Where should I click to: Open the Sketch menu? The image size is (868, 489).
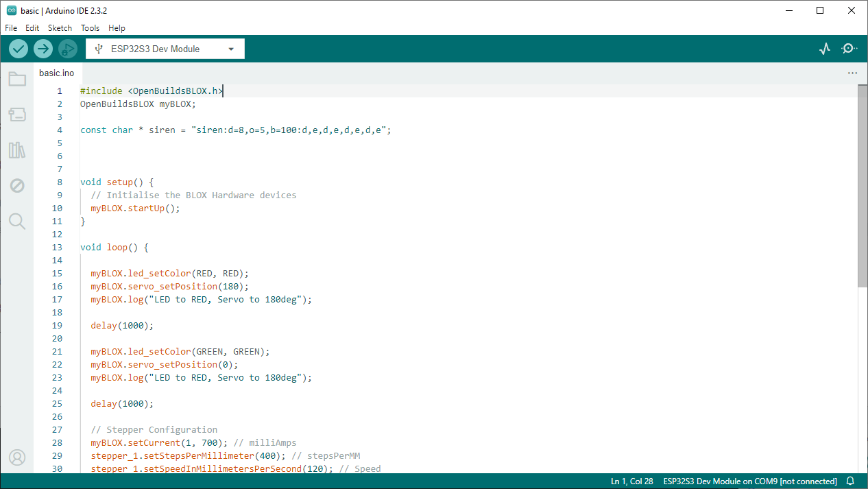[x=60, y=28]
